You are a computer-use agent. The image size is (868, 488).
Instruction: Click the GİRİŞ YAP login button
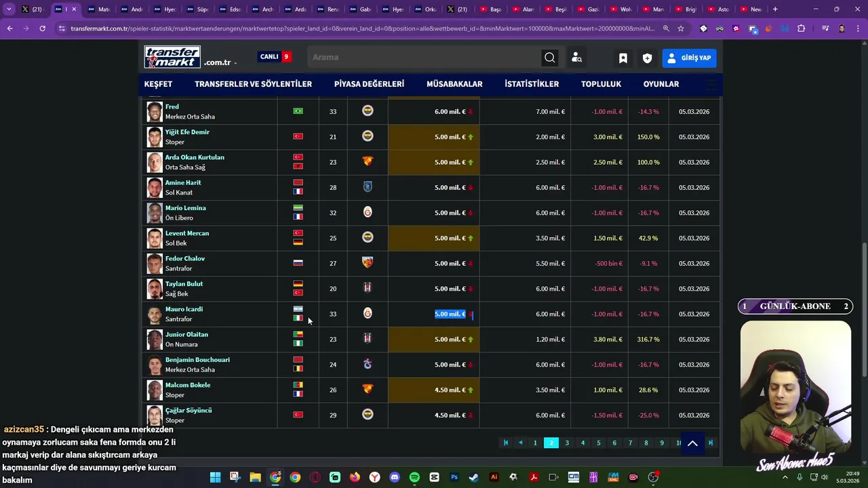[689, 58]
